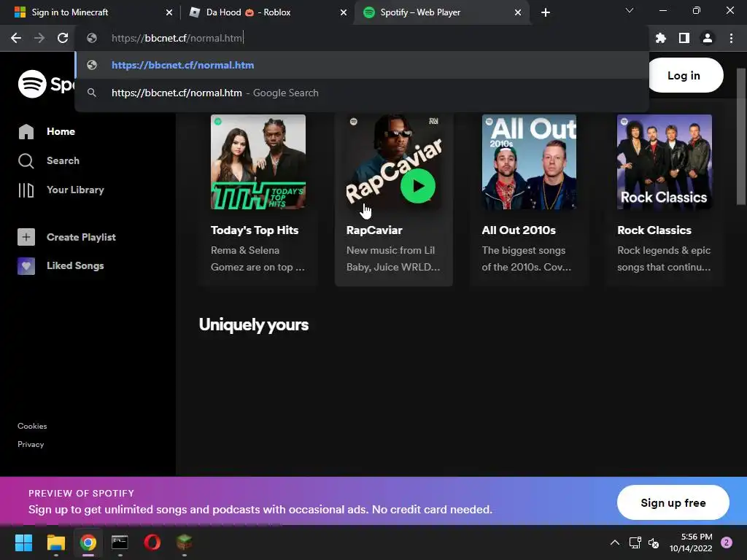The width and height of the screenshot is (747, 560).
Task: Click the Home label in sidebar
Action: 61,131
